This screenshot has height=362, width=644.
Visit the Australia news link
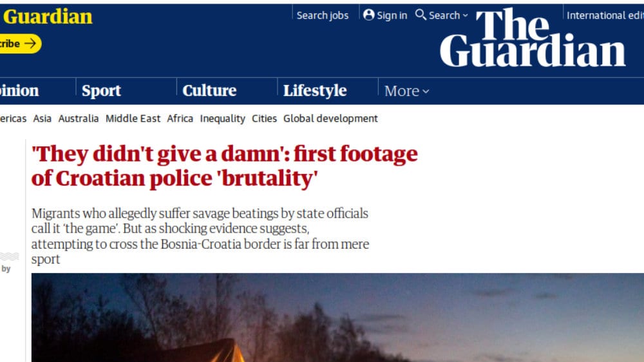[x=79, y=119]
